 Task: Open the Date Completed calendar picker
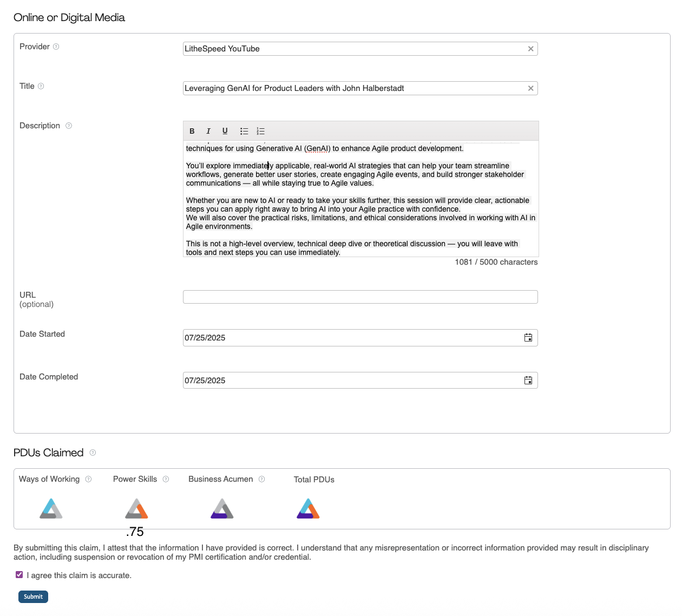(528, 381)
